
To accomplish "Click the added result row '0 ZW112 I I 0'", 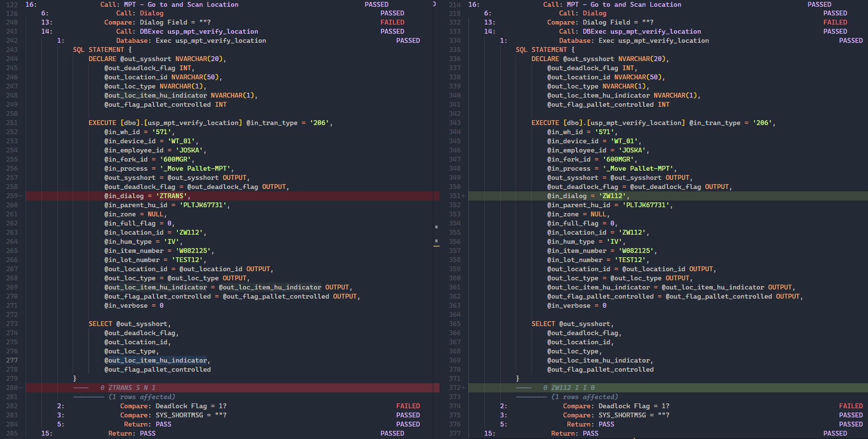I will click(x=668, y=388).
